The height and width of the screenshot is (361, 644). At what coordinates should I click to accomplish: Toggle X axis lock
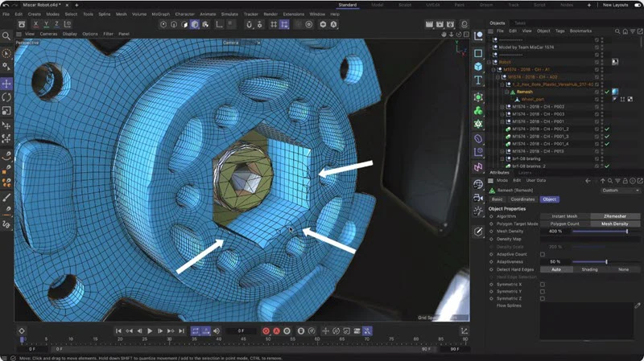point(35,25)
